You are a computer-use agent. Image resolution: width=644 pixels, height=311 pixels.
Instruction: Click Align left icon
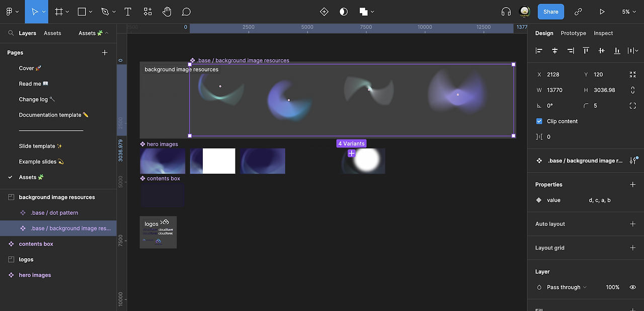pyautogui.click(x=539, y=51)
